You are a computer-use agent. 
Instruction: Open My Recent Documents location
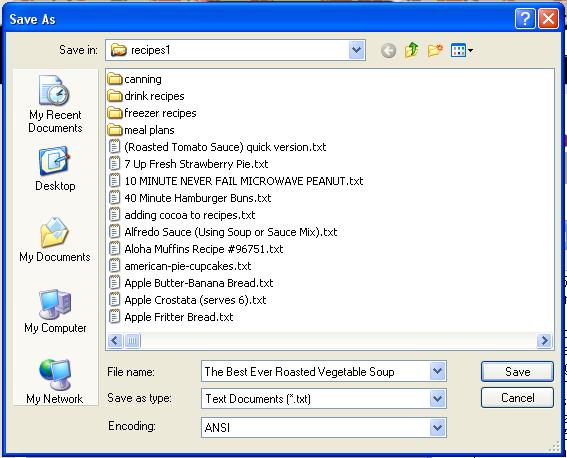[x=55, y=104]
